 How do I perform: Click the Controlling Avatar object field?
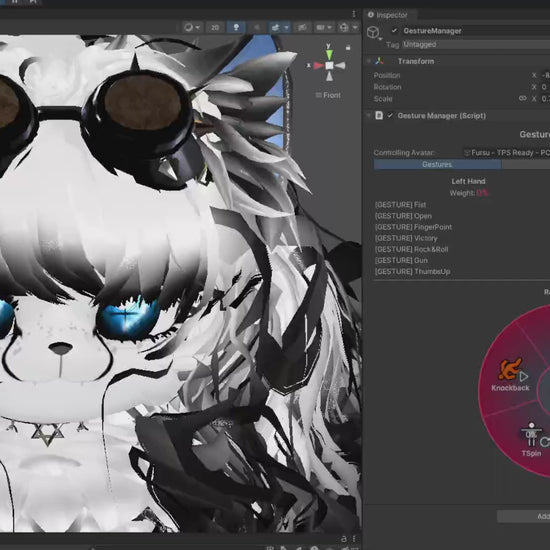point(506,153)
